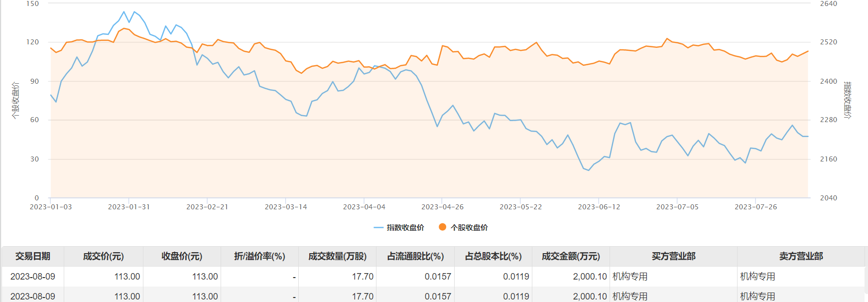This screenshot has width=868, height=302.
Task: Click the 成交价(元) column header
Action: coord(104,256)
